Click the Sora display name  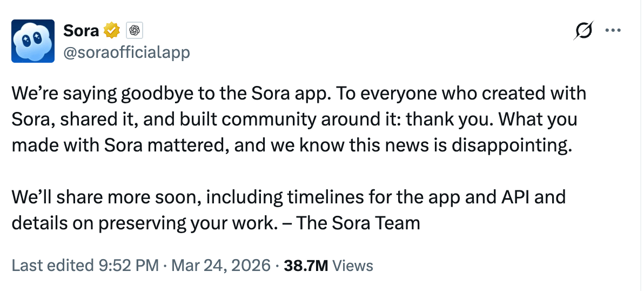[81, 31]
